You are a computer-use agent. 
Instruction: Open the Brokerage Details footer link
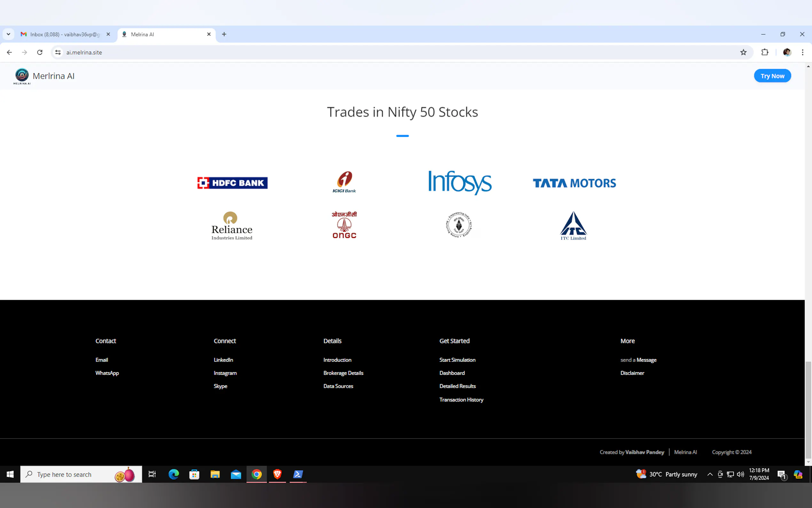point(343,373)
